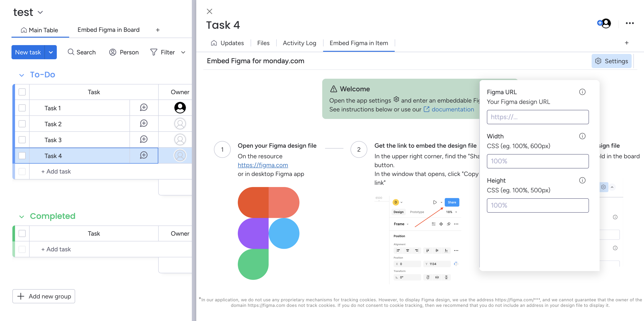Click the Figma URL input field

tap(537, 117)
